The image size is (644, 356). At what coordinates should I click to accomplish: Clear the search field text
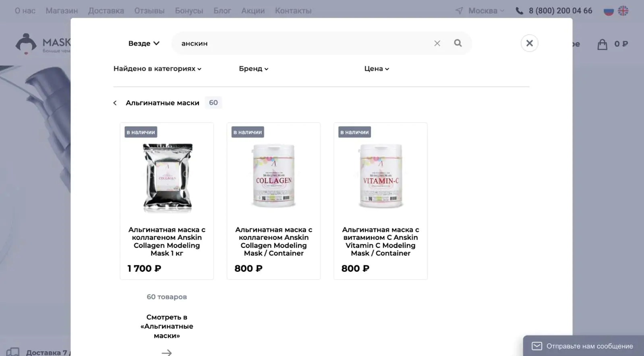click(437, 43)
